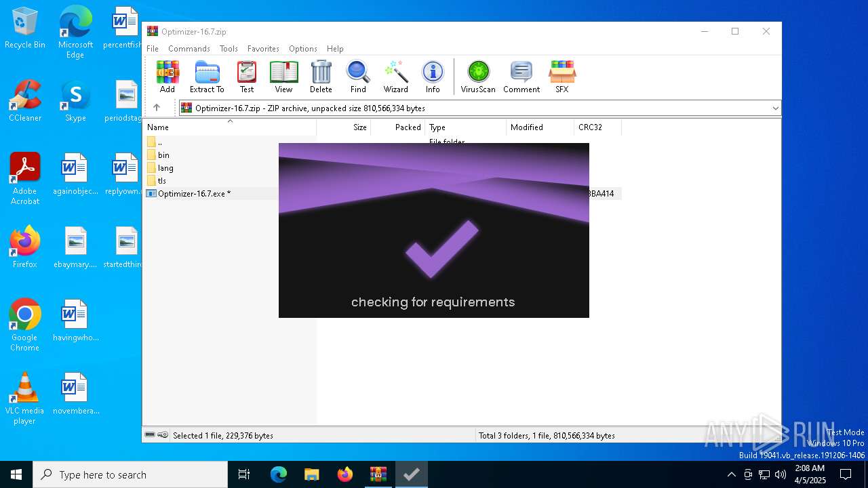
Task: Expand the archive path dropdown
Action: pos(775,108)
